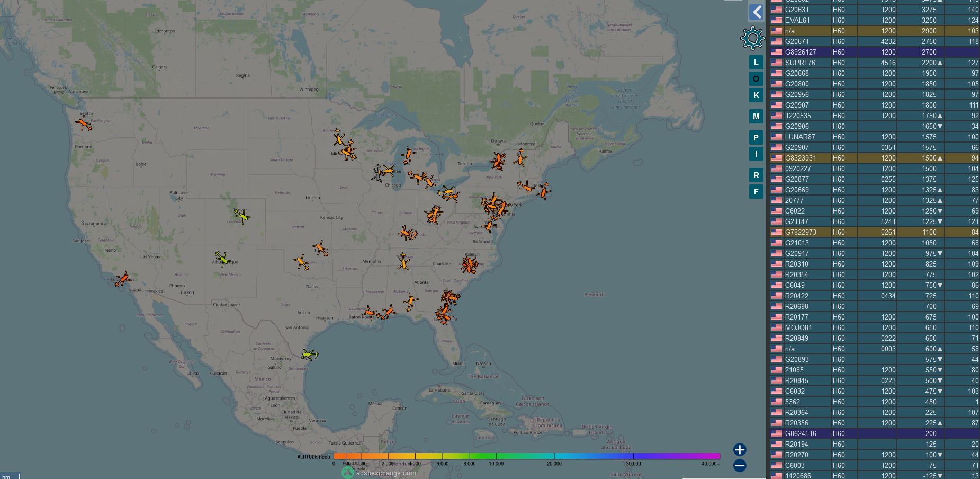Select the northern Oklahoma helicopter icon
The height and width of the screenshot is (479, 980).
pos(321,249)
